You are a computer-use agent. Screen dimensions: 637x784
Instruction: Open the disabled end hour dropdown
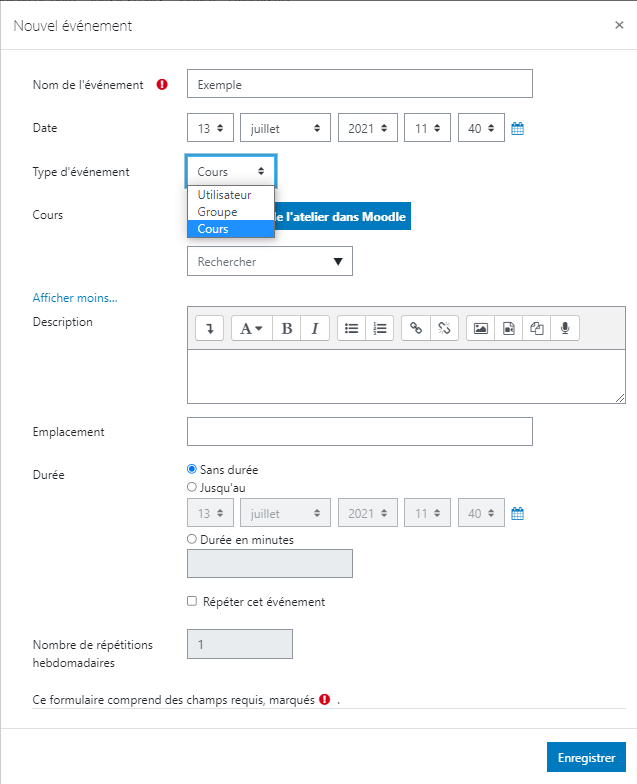(x=427, y=513)
